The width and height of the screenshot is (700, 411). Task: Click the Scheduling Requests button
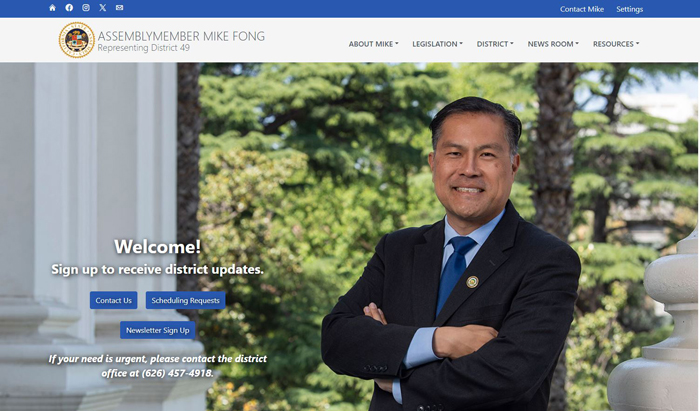(x=185, y=300)
